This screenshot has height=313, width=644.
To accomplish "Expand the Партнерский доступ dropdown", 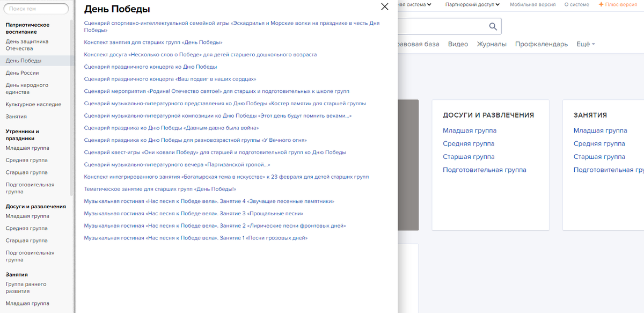I will pyautogui.click(x=472, y=4).
